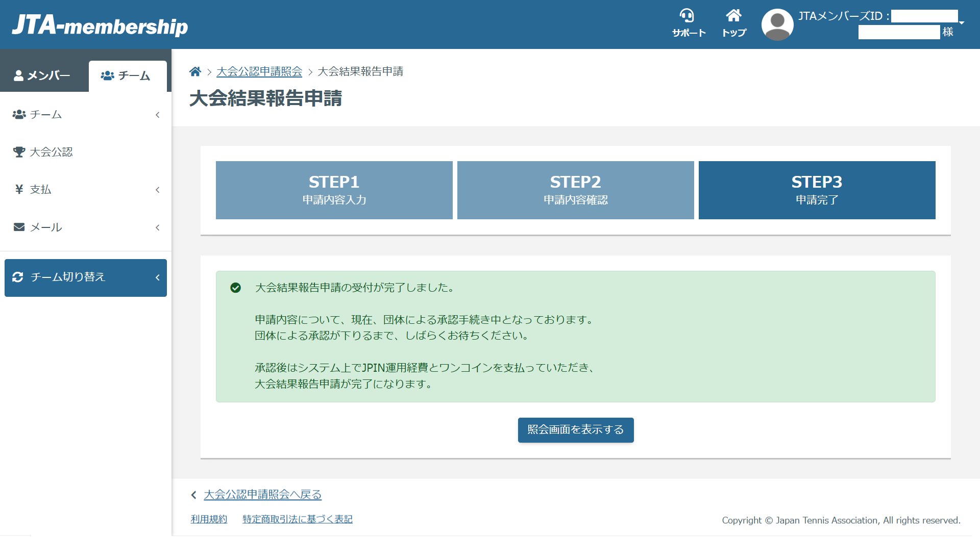This screenshot has width=980, height=537.
Task: Follow the 大会公認申請照会へ戻る link
Action: coord(262,495)
